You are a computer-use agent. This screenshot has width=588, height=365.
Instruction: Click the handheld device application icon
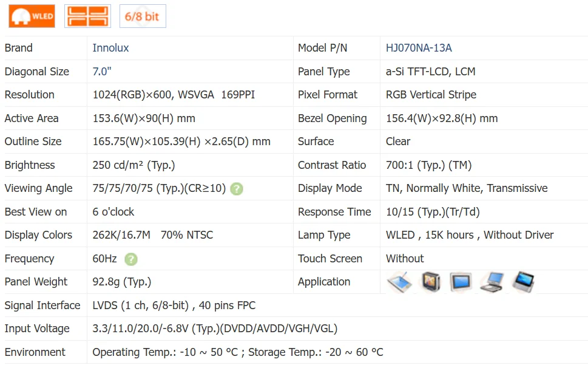tap(523, 282)
